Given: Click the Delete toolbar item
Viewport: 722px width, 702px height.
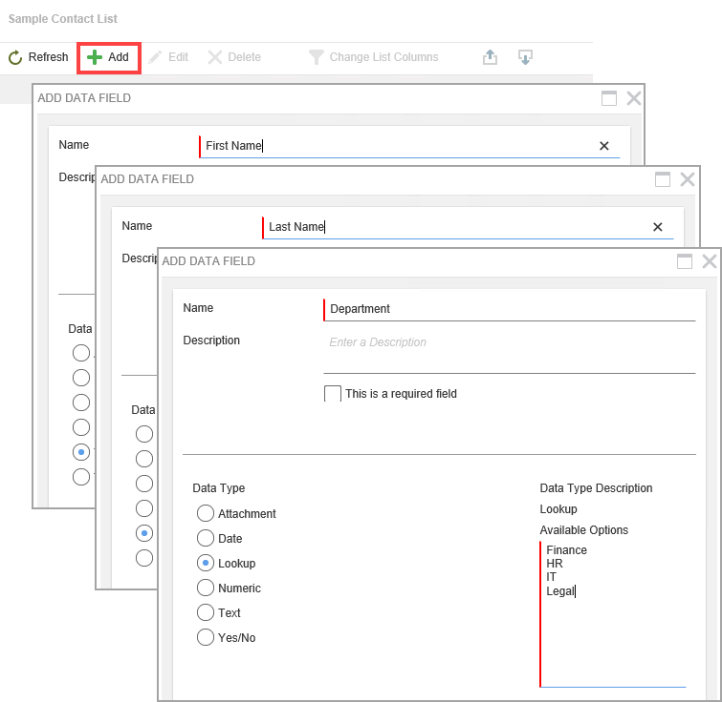Looking at the screenshot, I should pos(234,57).
